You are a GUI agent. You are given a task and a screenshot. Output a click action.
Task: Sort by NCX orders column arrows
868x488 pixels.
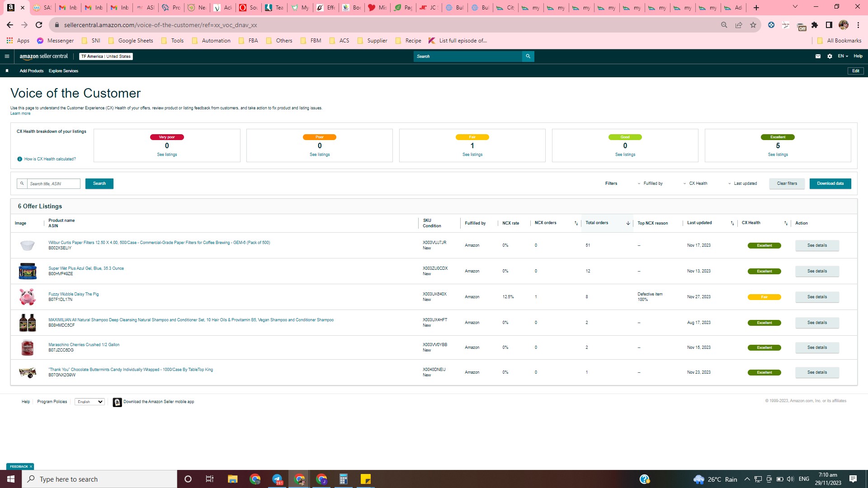[576, 223]
